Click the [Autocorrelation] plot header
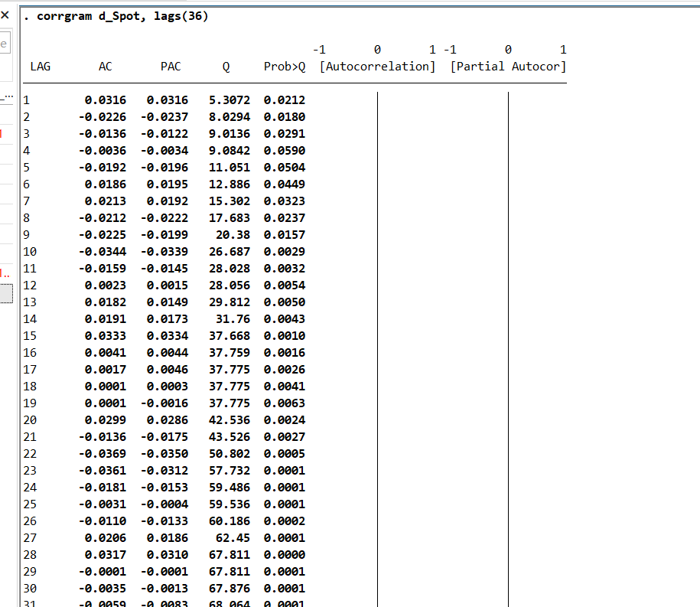 click(x=377, y=67)
